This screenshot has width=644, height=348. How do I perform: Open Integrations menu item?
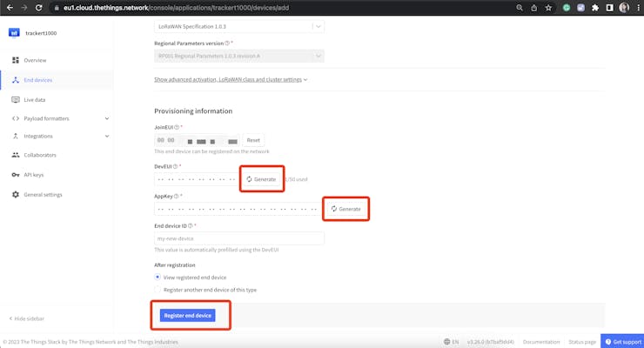pos(38,137)
